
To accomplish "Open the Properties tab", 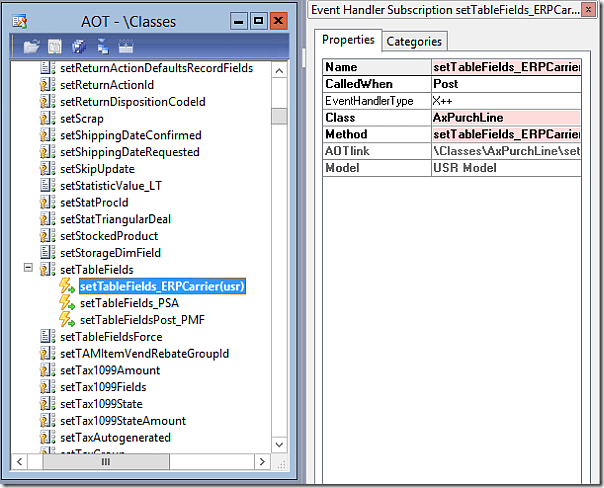I will (x=348, y=40).
